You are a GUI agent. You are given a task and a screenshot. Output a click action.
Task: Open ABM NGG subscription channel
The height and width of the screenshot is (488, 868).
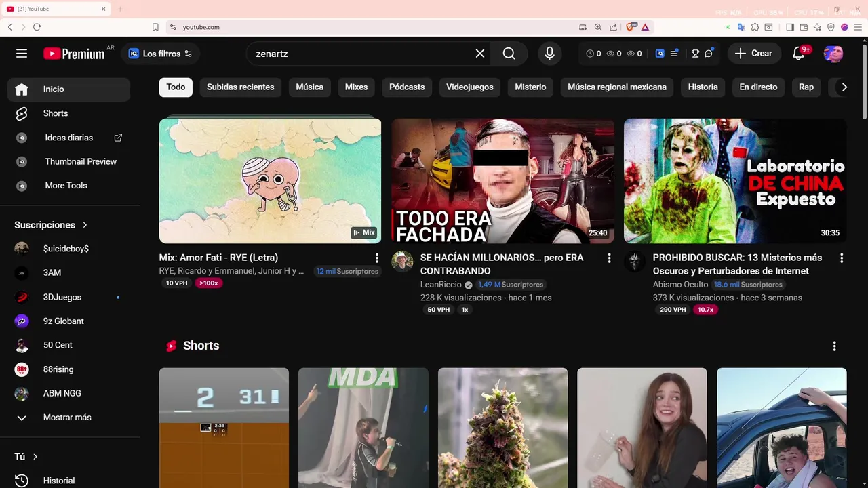click(x=68, y=393)
